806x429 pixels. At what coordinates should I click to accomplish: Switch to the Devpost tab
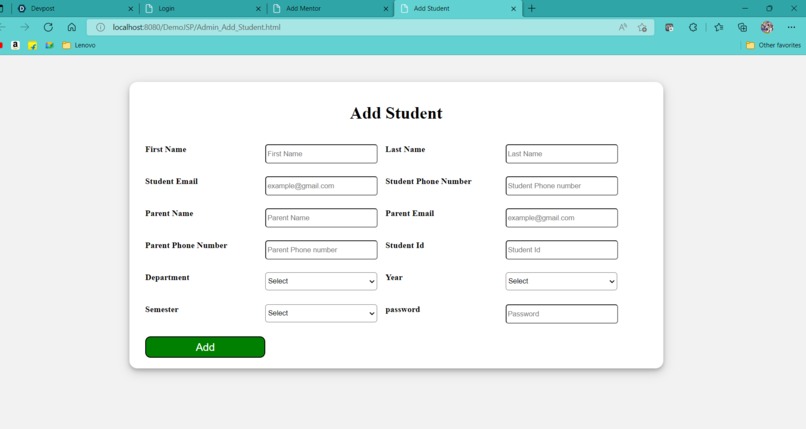73,9
